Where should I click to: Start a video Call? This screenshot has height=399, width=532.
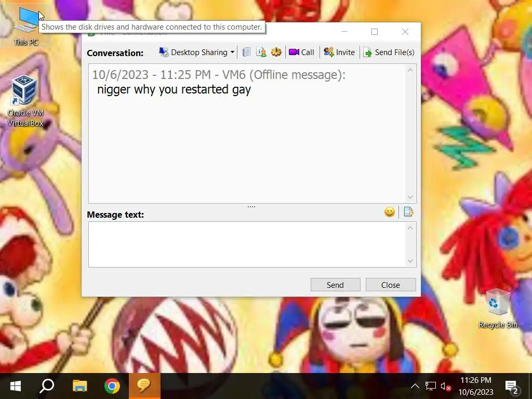point(301,52)
